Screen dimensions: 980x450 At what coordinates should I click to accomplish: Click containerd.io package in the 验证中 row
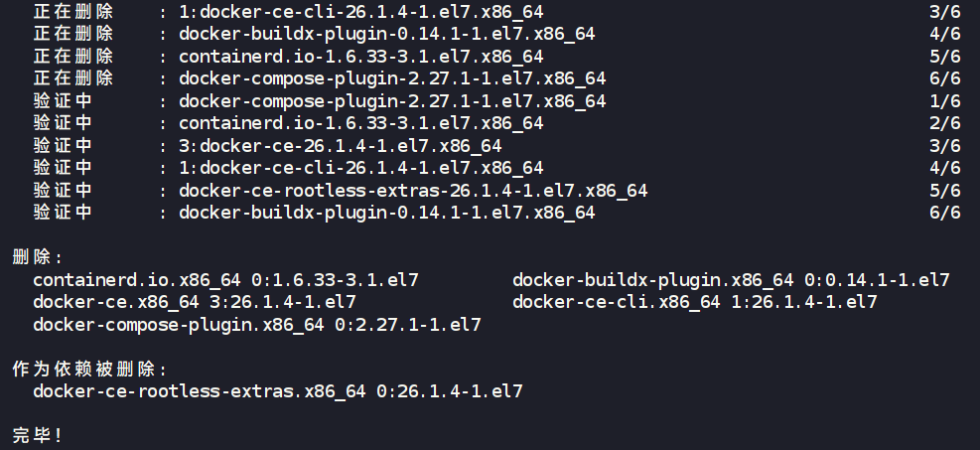pos(360,123)
